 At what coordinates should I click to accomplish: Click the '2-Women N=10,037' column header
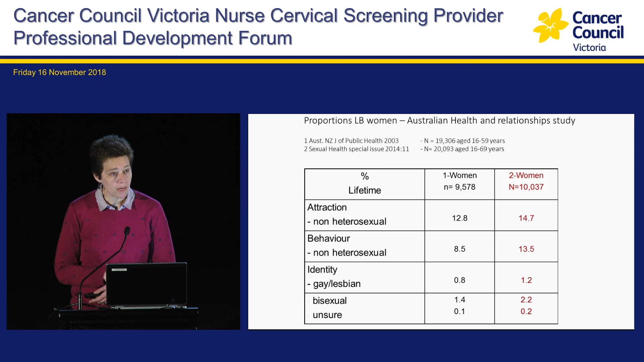(526, 181)
